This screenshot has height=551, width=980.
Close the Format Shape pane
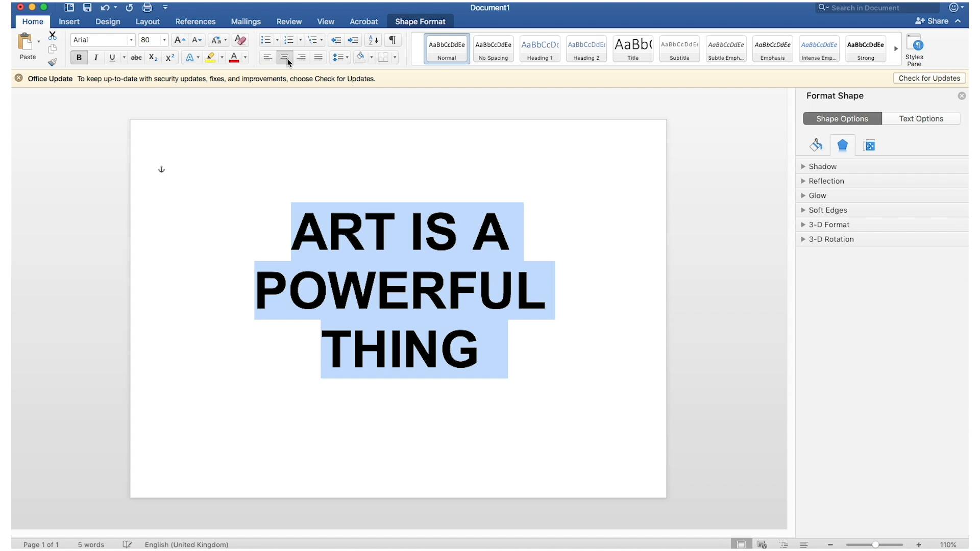(962, 96)
